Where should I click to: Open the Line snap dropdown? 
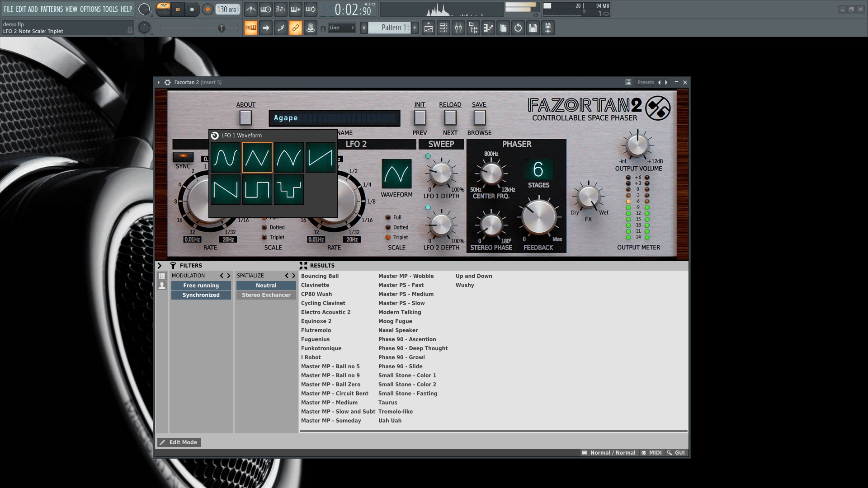[342, 28]
